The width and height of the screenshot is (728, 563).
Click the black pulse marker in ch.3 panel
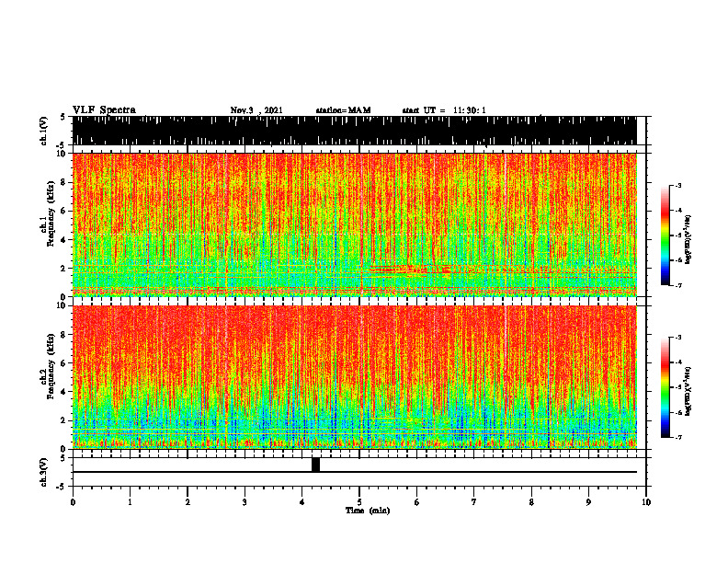315,465
